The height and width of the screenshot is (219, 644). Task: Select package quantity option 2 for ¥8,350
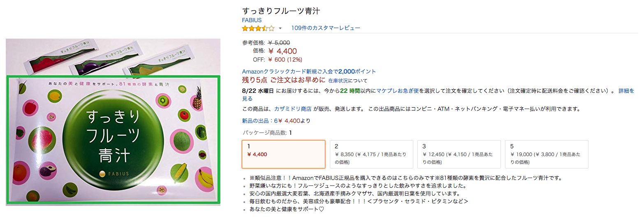click(x=371, y=154)
